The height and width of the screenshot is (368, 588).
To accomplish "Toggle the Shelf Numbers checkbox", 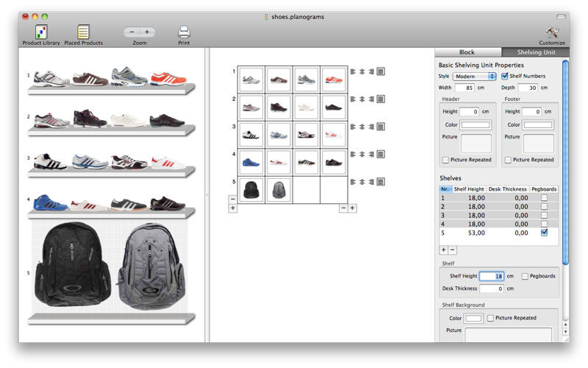I will point(505,76).
